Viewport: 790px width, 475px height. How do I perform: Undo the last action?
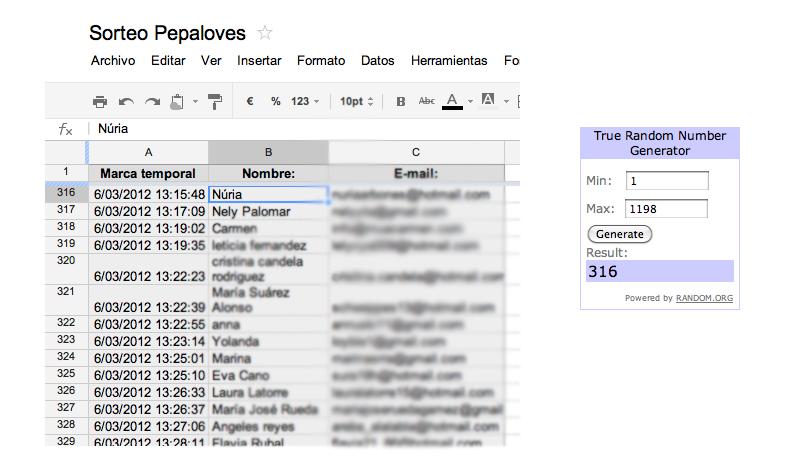pyautogui.click(x=126, y=101)
